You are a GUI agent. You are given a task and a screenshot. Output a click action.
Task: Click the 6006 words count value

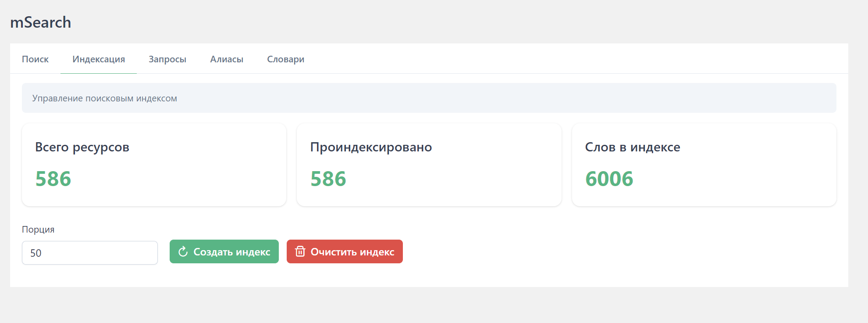[609, 179]
